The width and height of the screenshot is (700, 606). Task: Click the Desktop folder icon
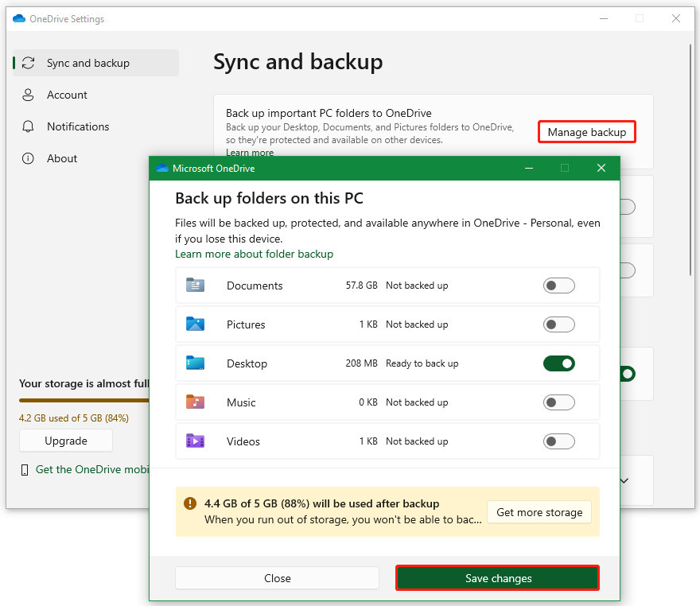pos(195,363)
